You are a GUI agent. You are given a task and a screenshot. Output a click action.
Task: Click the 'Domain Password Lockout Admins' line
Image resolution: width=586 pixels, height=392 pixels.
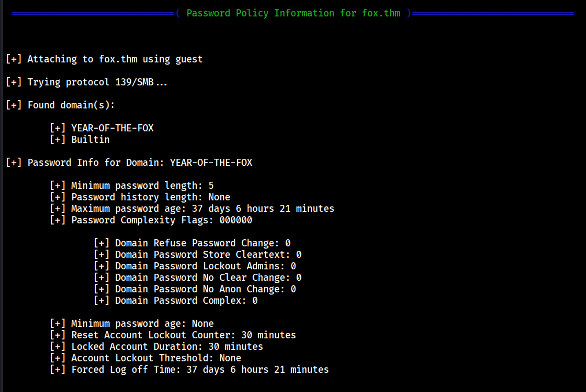pyautogui.click(x=195, y=266)
